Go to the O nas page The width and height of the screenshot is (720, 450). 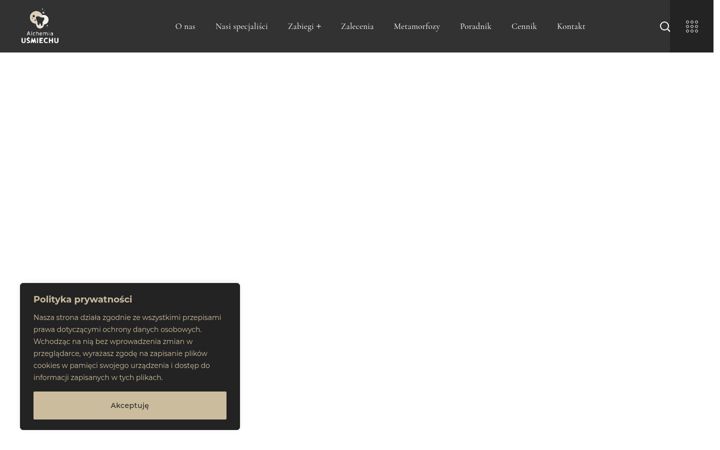[185, 26]
